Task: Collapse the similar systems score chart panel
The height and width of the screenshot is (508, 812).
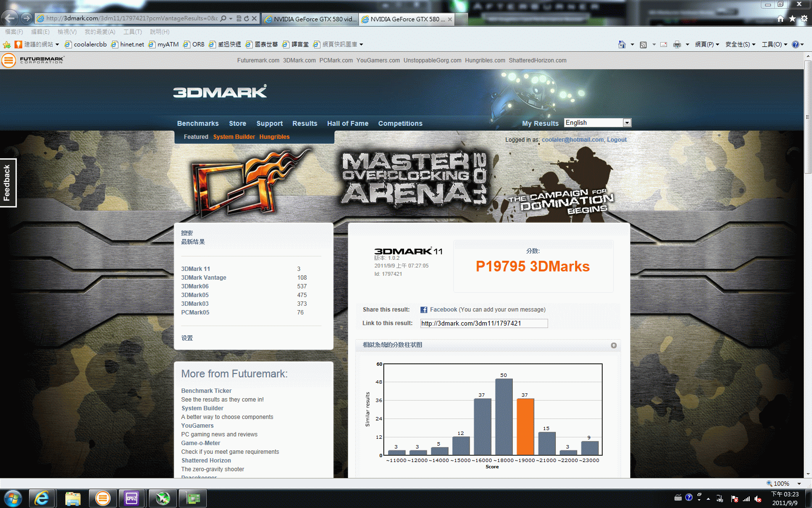Action: click(x=614, y=345)
